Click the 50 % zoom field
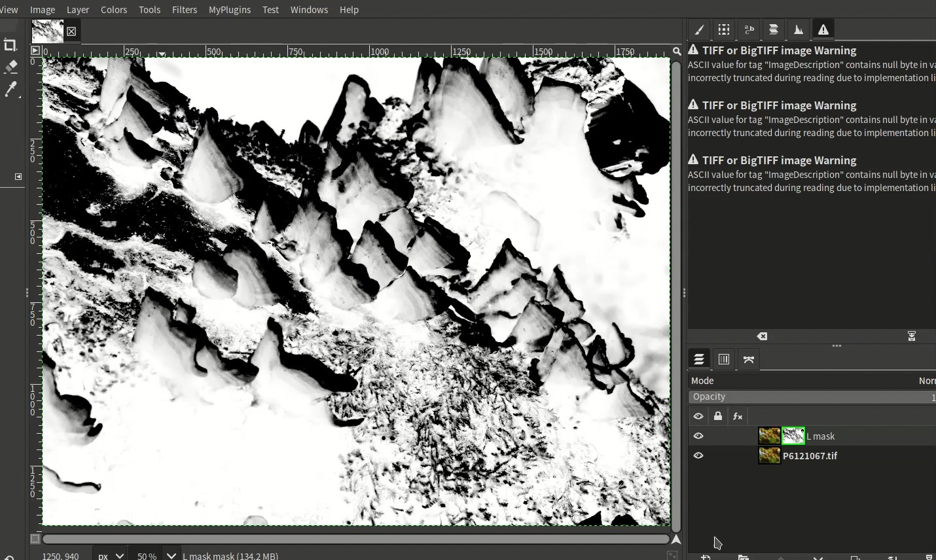 [x=147, y=555]
